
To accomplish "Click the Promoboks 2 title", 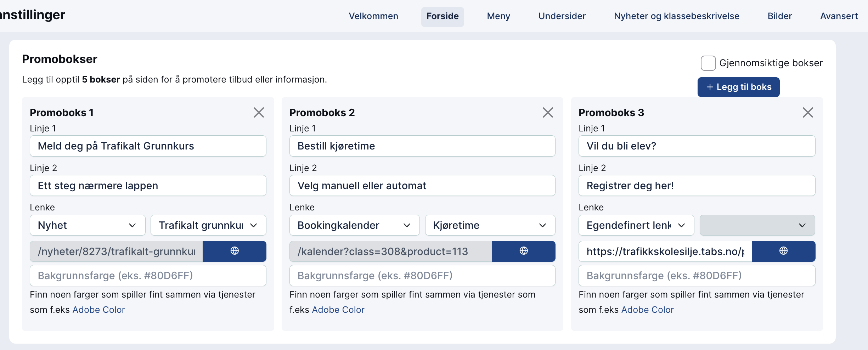I will click(x=322, y=113).
